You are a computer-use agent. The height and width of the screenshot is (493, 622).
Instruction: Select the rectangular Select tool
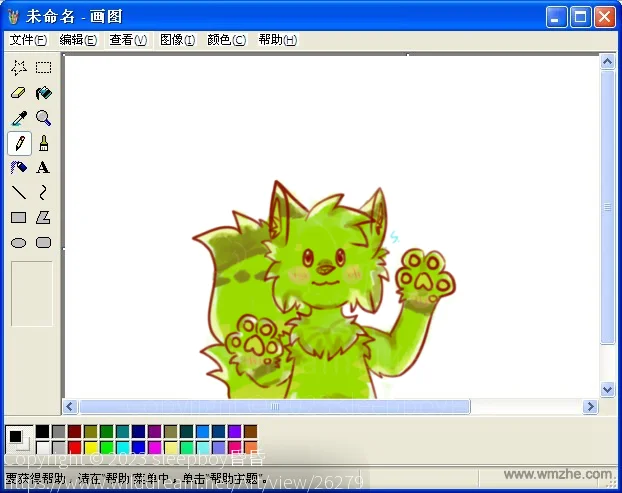[x=43, y=68]
